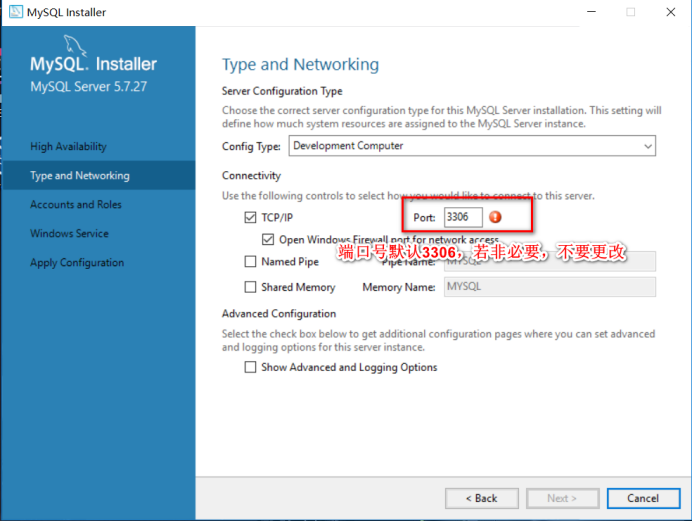Click the Memory Name label

click(399, 287)
